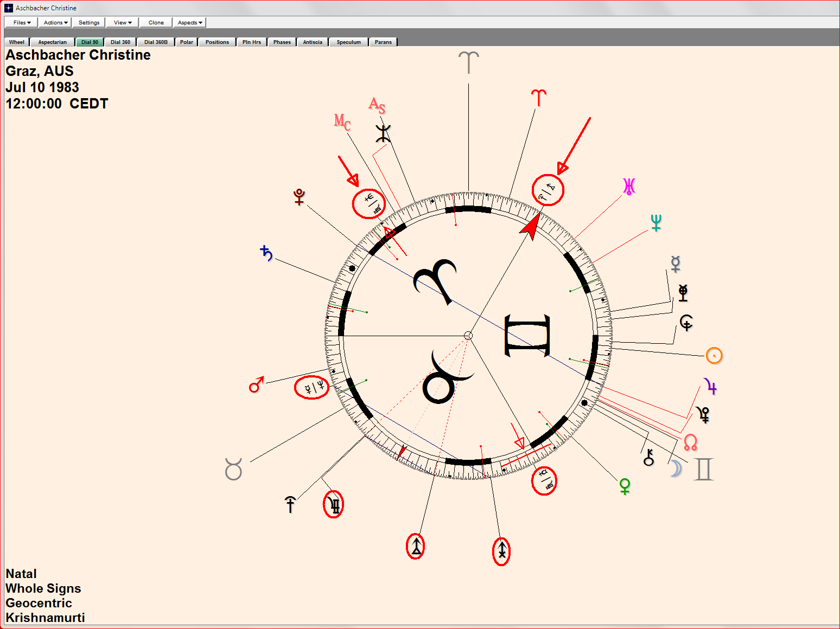Click the dial center pivot circle
Image resolution: width=840 pixels, height=629 pixels.
tap(468, 336)
